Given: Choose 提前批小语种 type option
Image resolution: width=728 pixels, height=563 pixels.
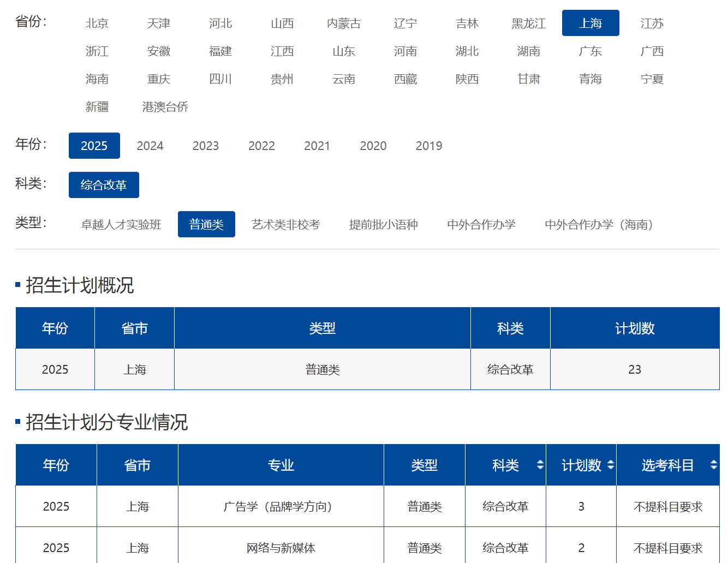Looking at the screenshot, I should pyautogui.click(x=384, y=225).
